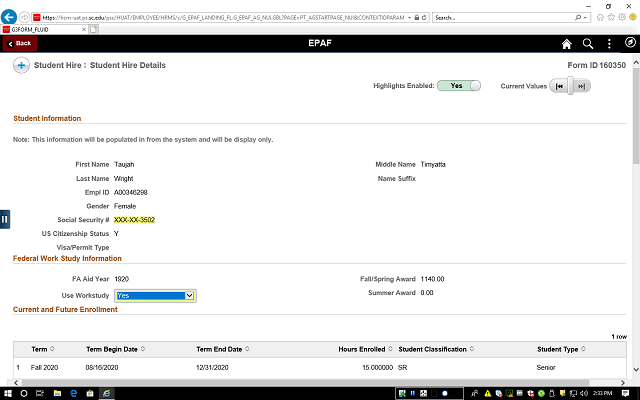640x400 pixels.
Task: Click the Hours Enrolled 15.000000 cell
Action: [378, 368]
